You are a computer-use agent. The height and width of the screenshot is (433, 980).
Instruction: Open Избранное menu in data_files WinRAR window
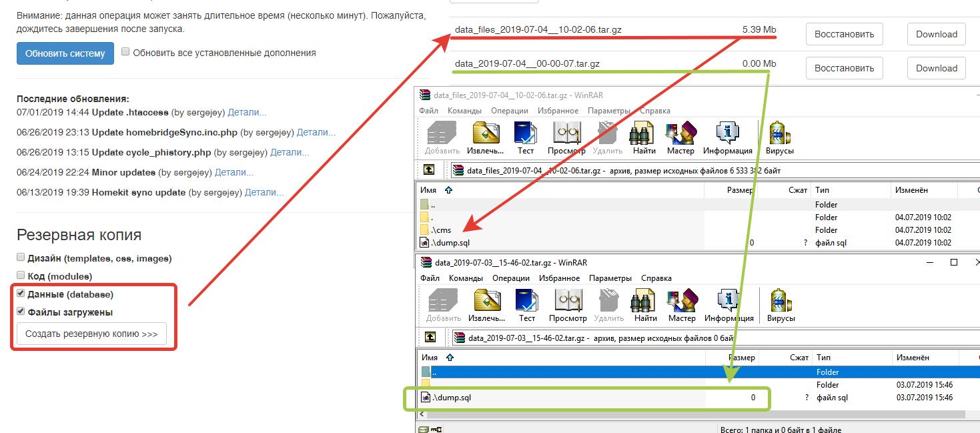pos(558,111)
